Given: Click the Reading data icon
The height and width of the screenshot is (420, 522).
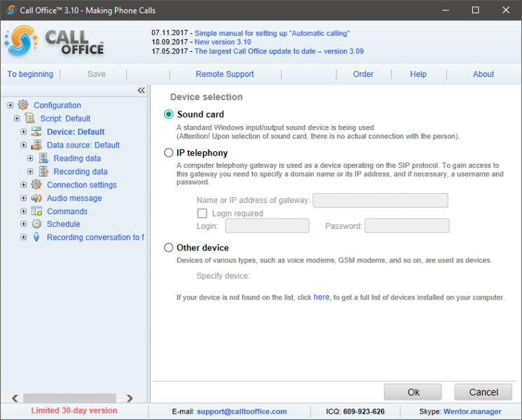Looking at the screenshot, I should click(x=43, y=158).
